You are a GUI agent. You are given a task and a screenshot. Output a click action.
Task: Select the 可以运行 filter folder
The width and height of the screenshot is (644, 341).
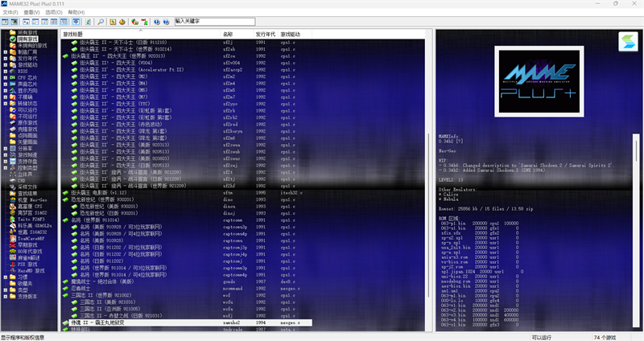pos(27,110)
